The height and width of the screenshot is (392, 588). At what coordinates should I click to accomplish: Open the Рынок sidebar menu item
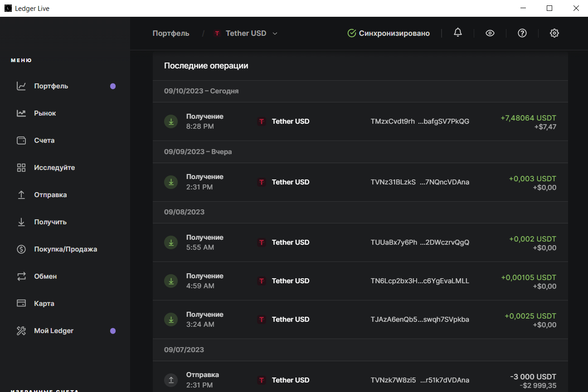pos(65,113)
